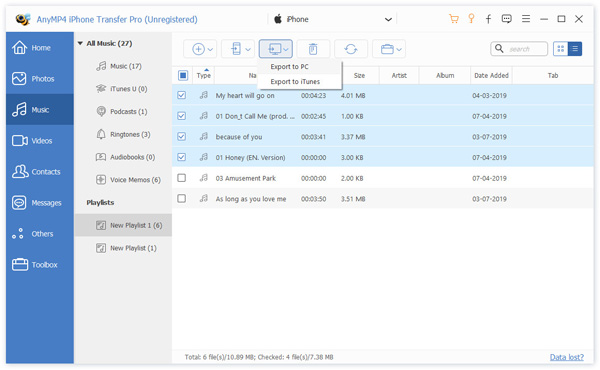Expand the Export to device dropdown arrow

tap(248, 49)
